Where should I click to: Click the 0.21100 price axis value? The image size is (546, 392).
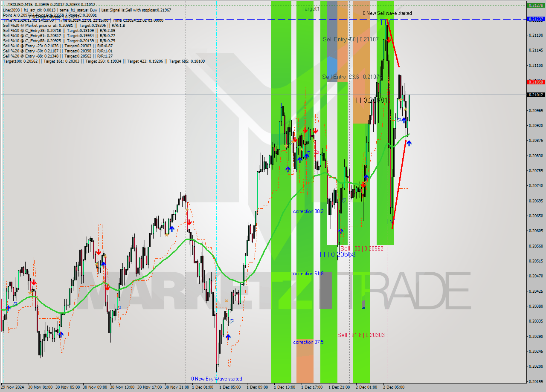click(x=536, y=65)
